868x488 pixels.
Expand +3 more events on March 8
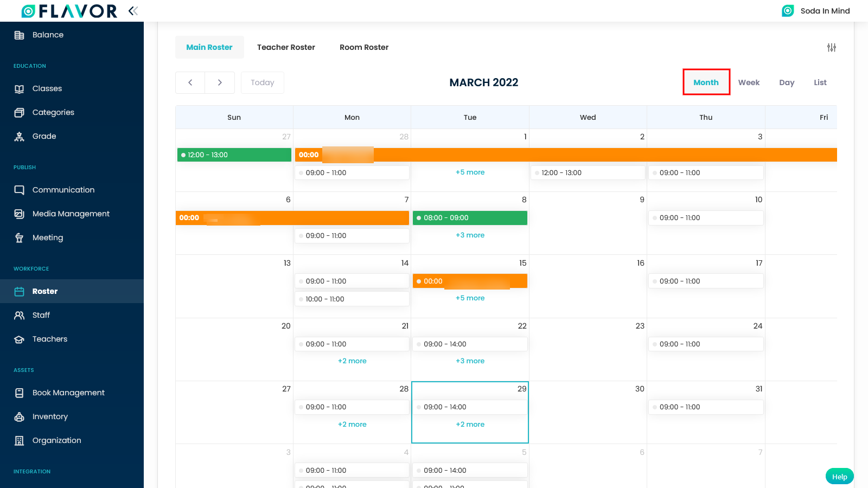coord(470,235)
